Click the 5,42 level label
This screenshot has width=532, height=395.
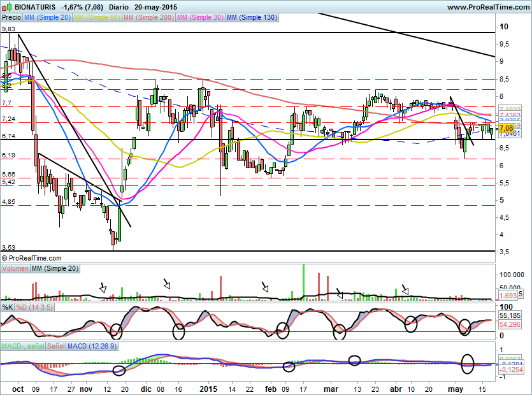click(8, 182)
